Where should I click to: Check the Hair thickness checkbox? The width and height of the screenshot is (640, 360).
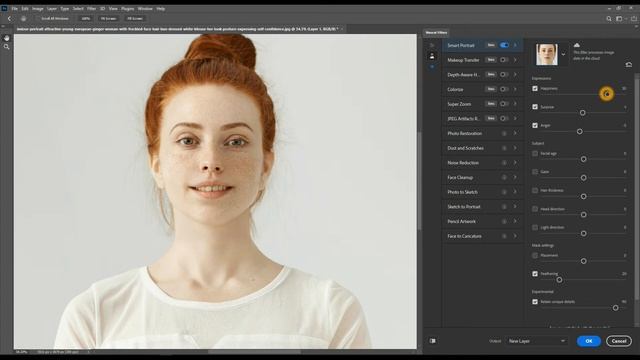[535, 190]
